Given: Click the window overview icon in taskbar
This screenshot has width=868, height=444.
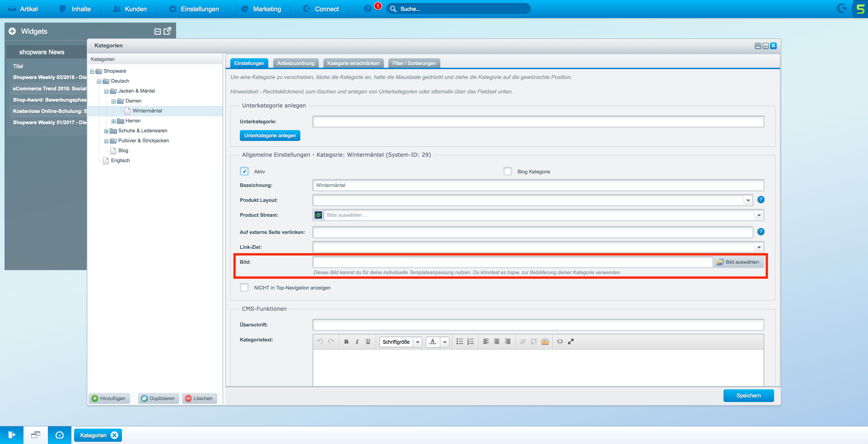Looking at the screenshot, I should (x=36, y=435).
